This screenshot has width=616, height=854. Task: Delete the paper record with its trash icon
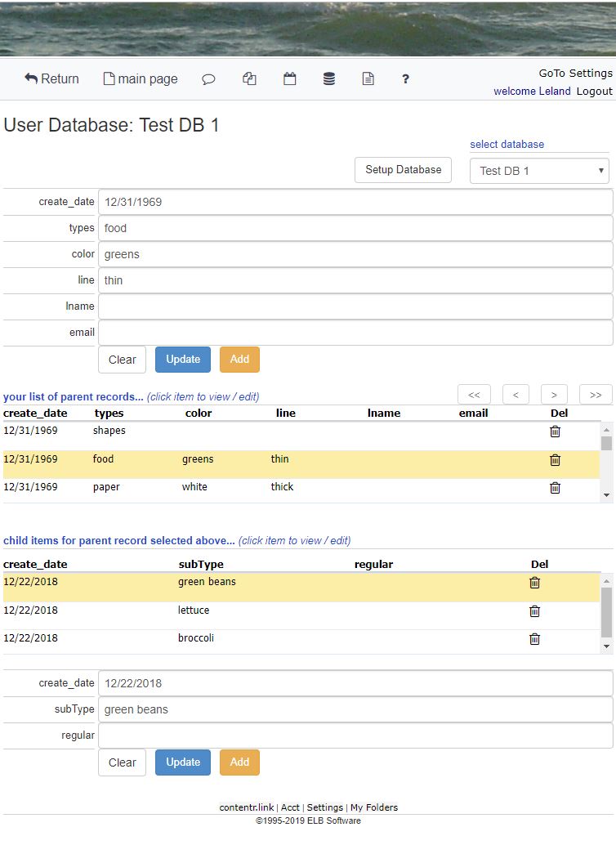click(555, 487)
